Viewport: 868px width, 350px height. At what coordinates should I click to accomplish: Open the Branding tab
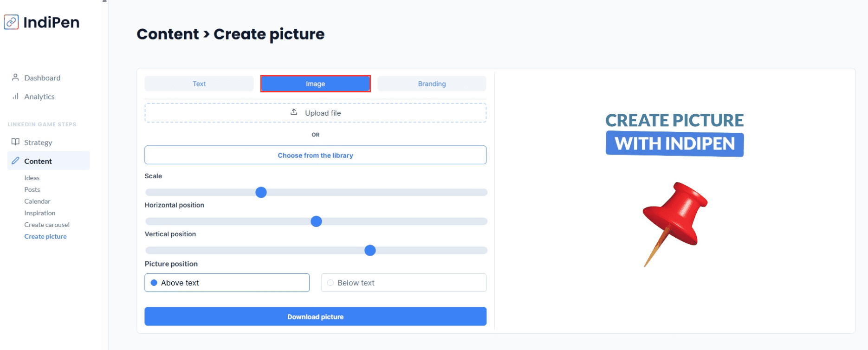[432, 84]
